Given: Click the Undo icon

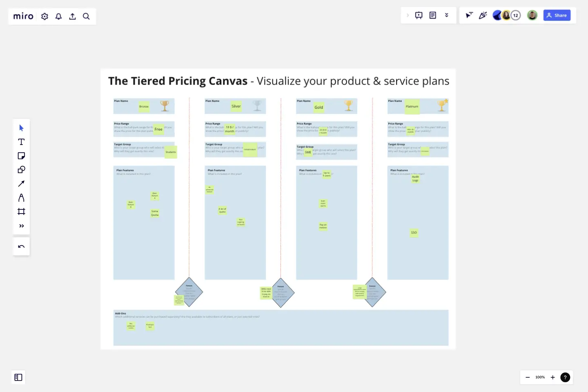Looking at the screenshot, I should pos(21,246).
